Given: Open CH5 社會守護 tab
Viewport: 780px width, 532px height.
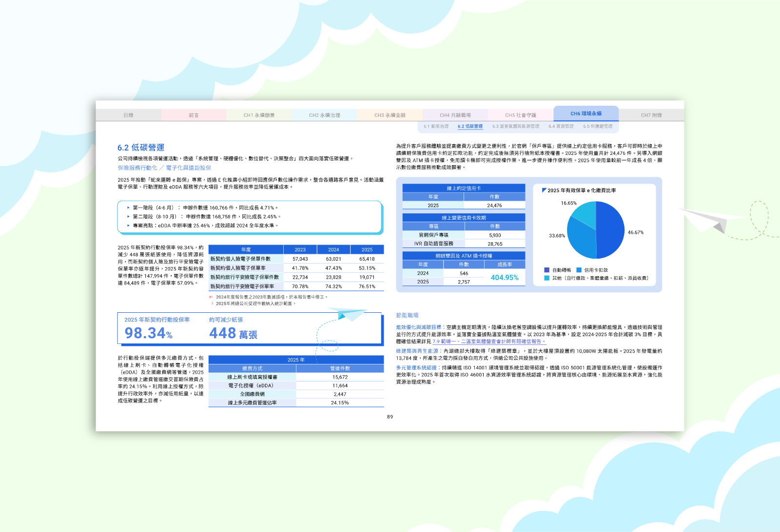Looking at the screenshot, I should click(x=520, y=115).
